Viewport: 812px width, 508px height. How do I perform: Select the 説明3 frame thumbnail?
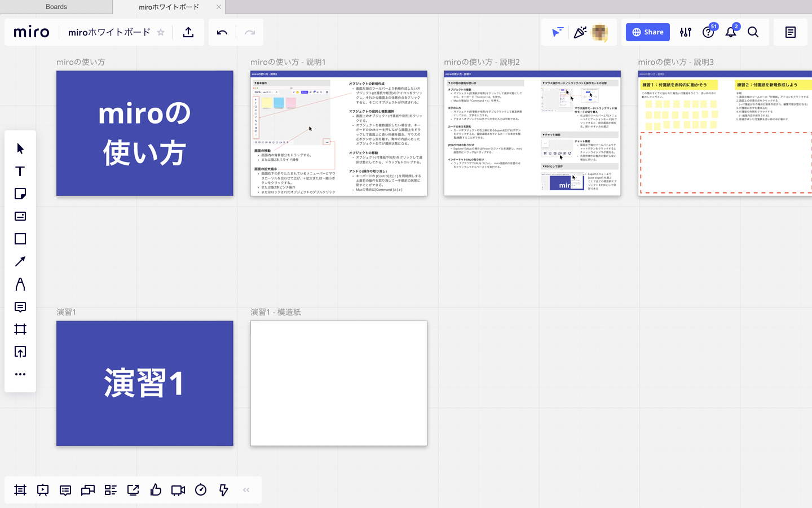point(725,133)
